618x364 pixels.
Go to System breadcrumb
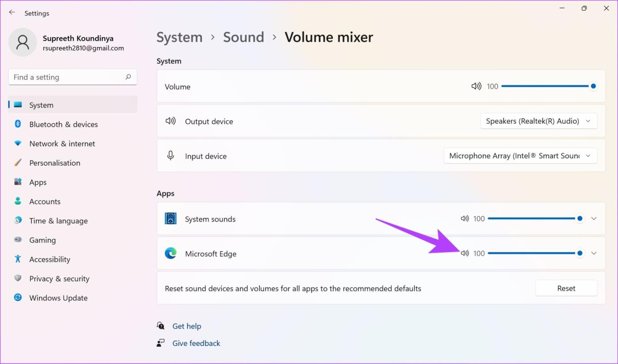click(x=179, y=37)
